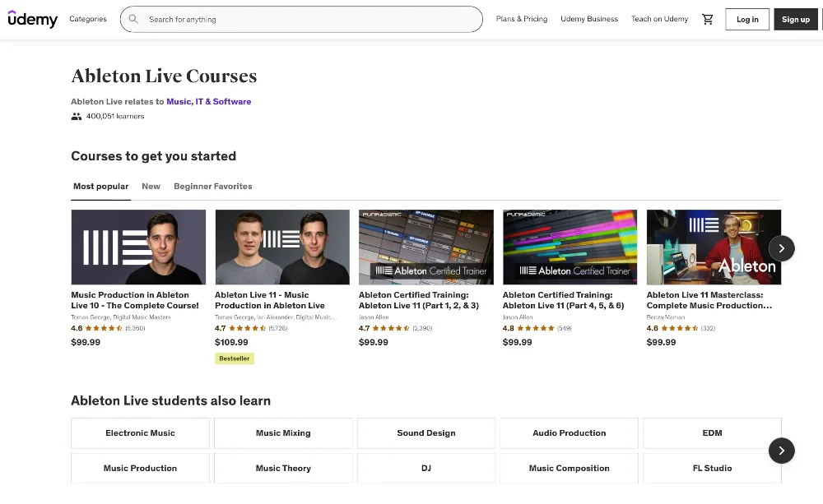Open the Electronic Music topic
Viewport: 823px width, 504px height.
click(140, 433)
